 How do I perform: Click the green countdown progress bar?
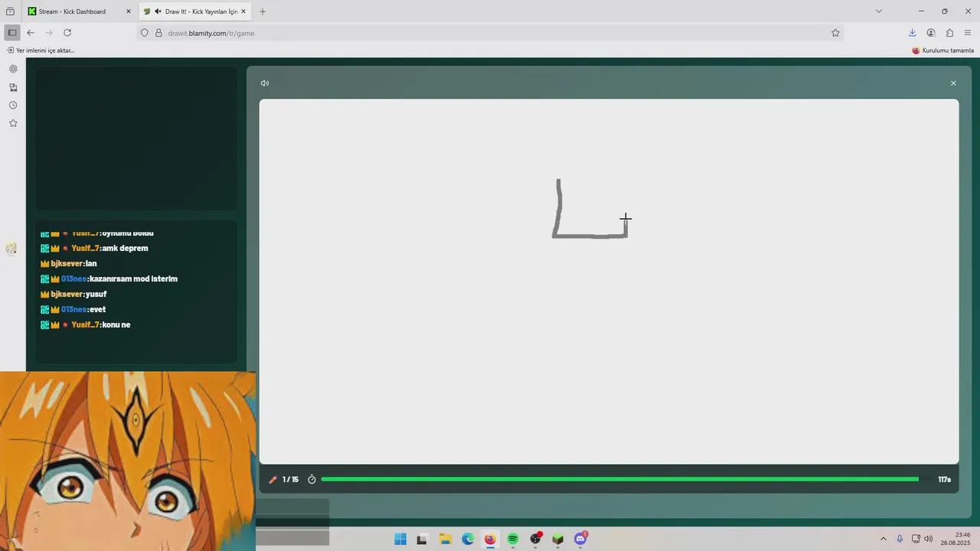coord(619,480)
